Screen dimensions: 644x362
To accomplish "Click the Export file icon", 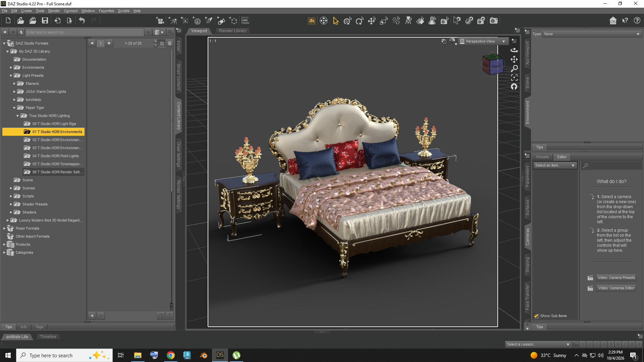I will click(x=69, y=21).
